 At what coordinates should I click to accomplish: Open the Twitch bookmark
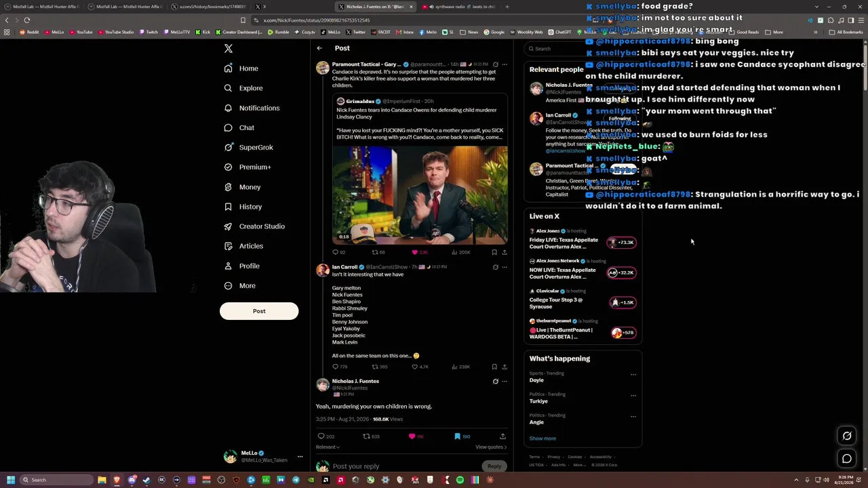point(148,32)
